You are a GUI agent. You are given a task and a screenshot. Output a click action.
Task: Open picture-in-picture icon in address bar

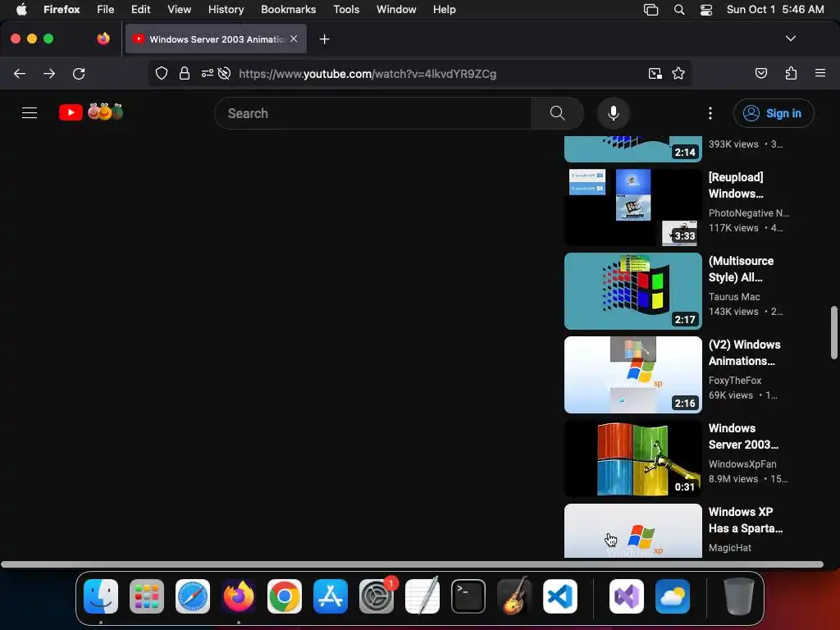point(655,73)
